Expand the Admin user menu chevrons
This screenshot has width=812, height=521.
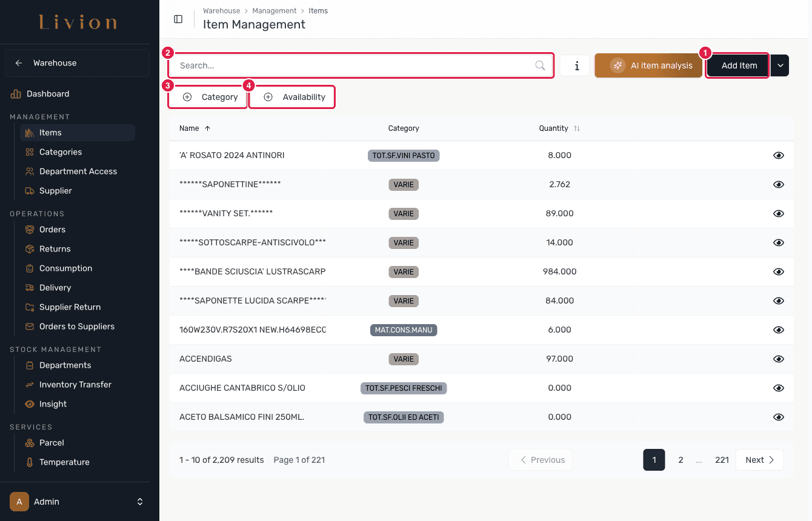point(140,502)
